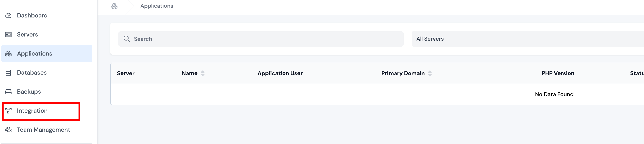Click the search magnifier icon
Viewport: 644px width, 144px height.
[x=127, y=39]
